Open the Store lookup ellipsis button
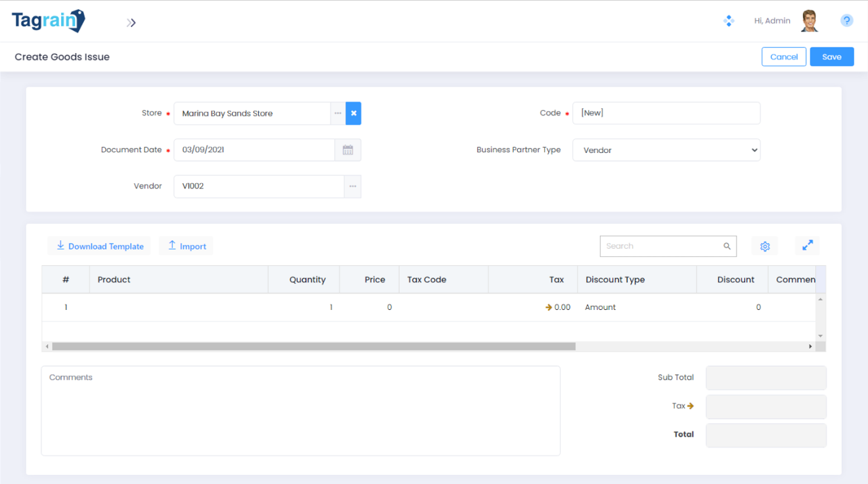This screenshot has width=868, height=484. (x=338, y=114)
